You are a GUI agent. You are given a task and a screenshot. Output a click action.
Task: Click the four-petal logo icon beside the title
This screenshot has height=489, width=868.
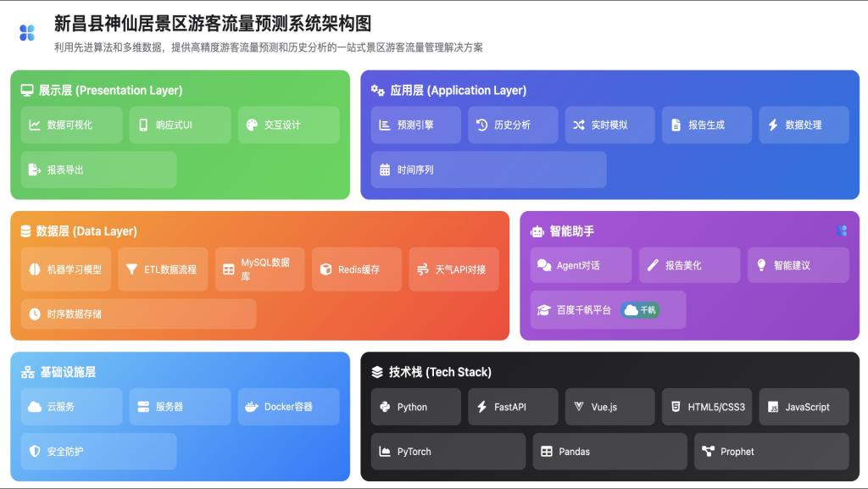pyautogui.click(x=27, y=33)
